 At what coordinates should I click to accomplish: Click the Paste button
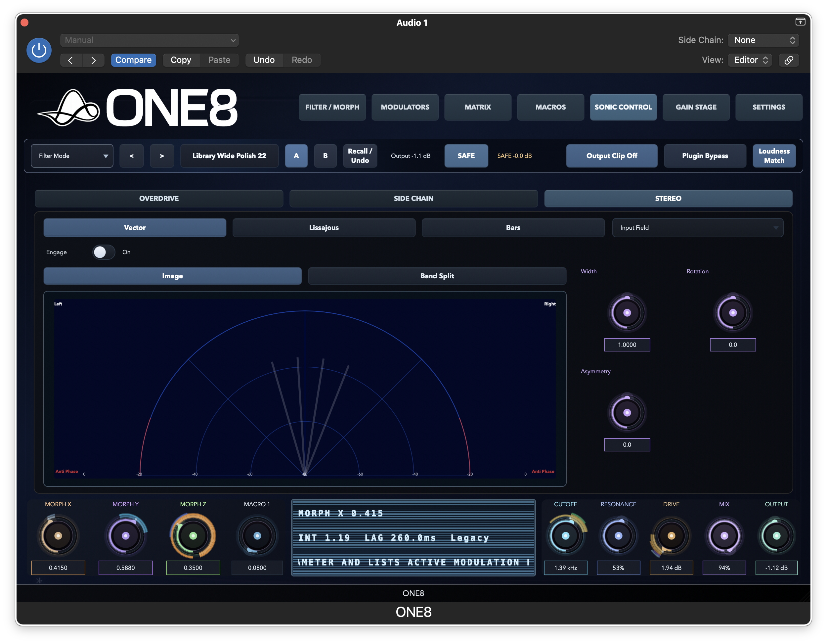tap(219, 60)
